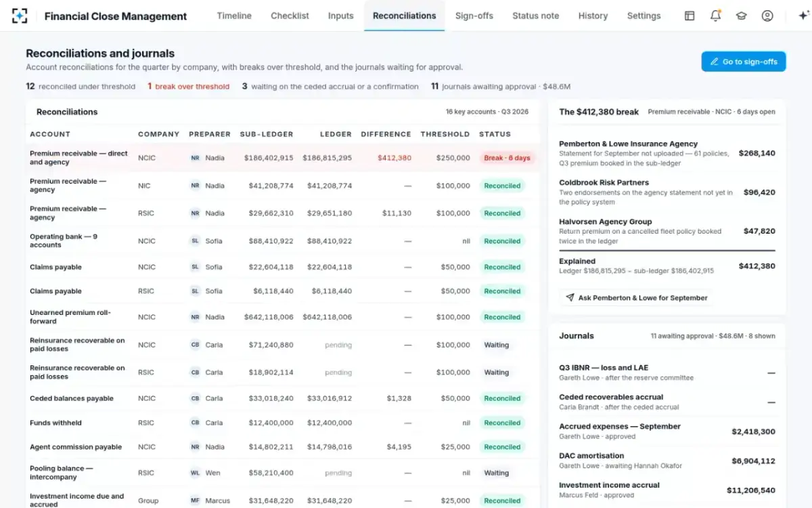The height and width of the screenshot is (508, 812).
Task: Click the Waiting status on the Pooling balance row
Action: click(x=497, y=473)
